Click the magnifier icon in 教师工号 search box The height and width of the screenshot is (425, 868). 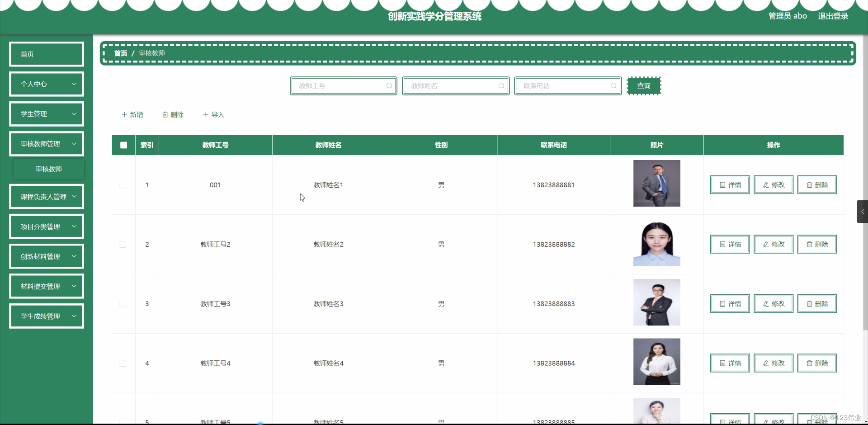[x=390, y=86]
